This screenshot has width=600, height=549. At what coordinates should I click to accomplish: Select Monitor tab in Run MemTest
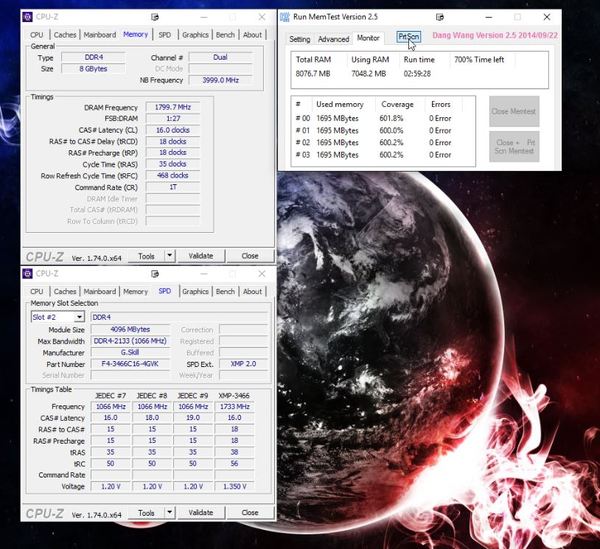(368, 38)
